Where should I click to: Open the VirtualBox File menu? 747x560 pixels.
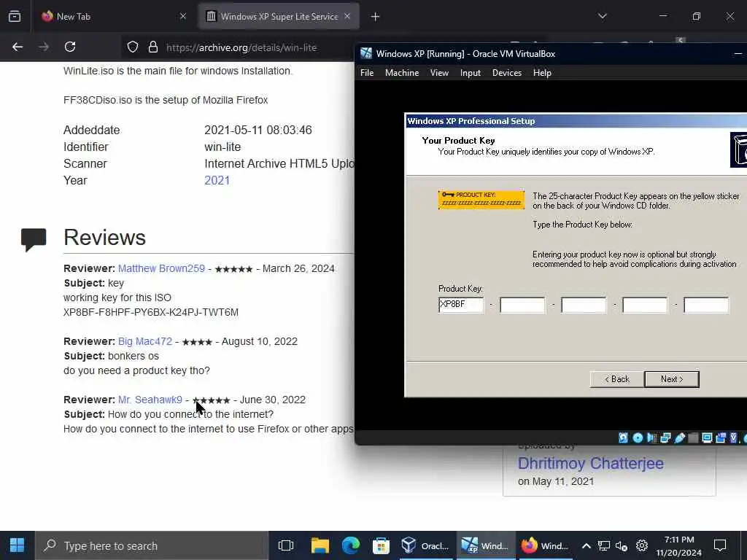[x=367, y=73]
